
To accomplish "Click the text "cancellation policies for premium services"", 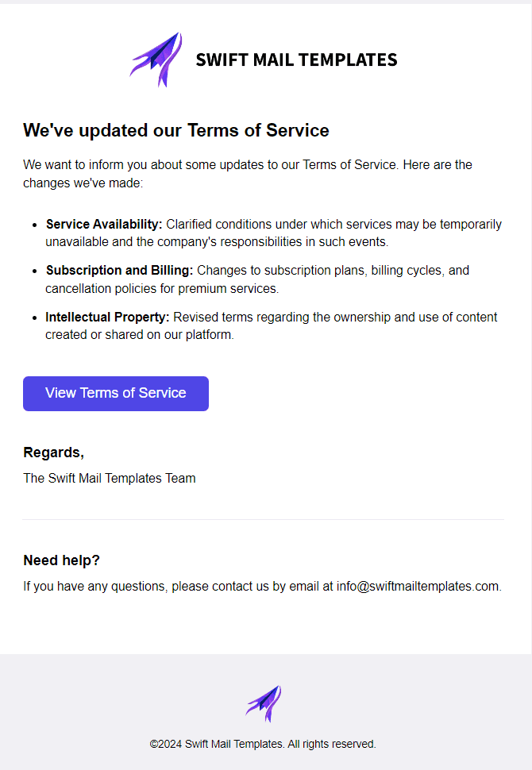I will click(161, 288).
